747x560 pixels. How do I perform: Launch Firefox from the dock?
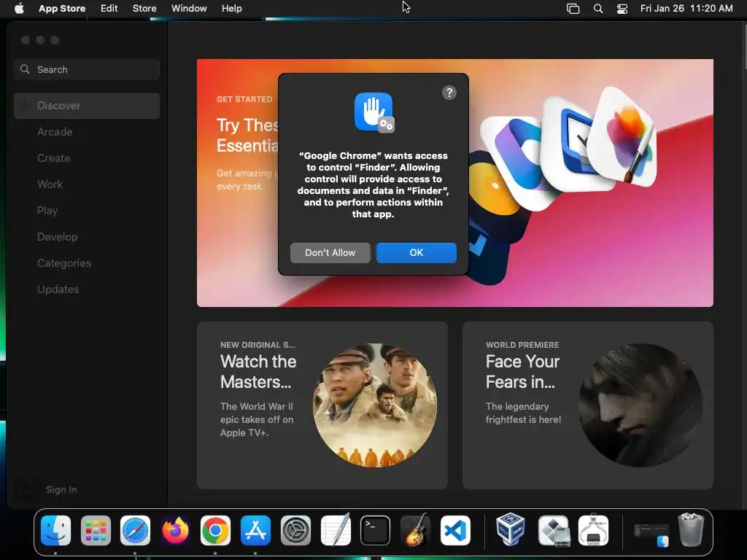pos(175,531)
